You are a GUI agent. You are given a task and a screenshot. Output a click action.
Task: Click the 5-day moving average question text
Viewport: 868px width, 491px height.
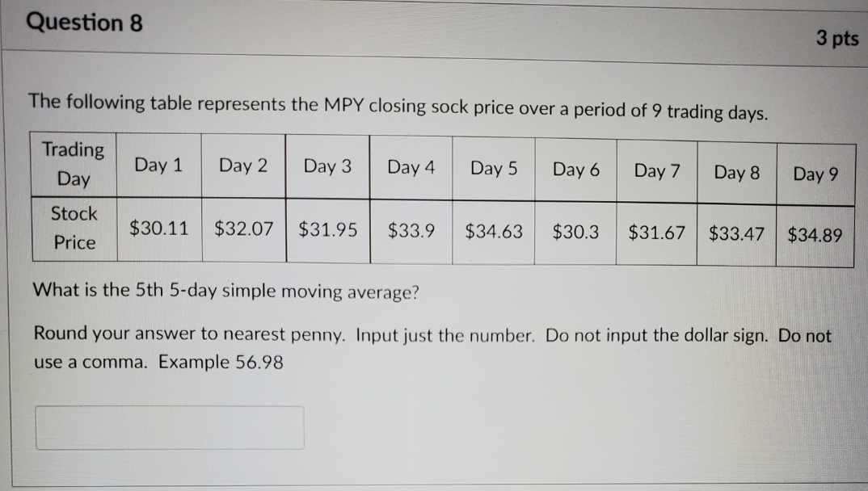tap(224, 291)
